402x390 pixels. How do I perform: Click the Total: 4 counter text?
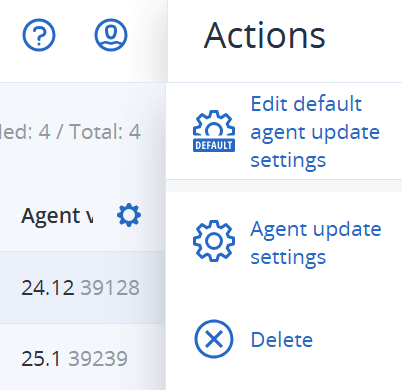(105, 132)
